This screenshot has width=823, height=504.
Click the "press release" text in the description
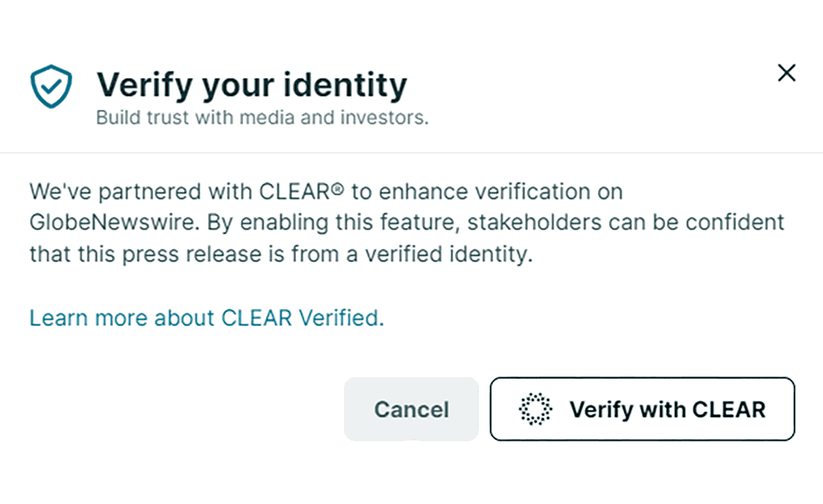[164, 254]
